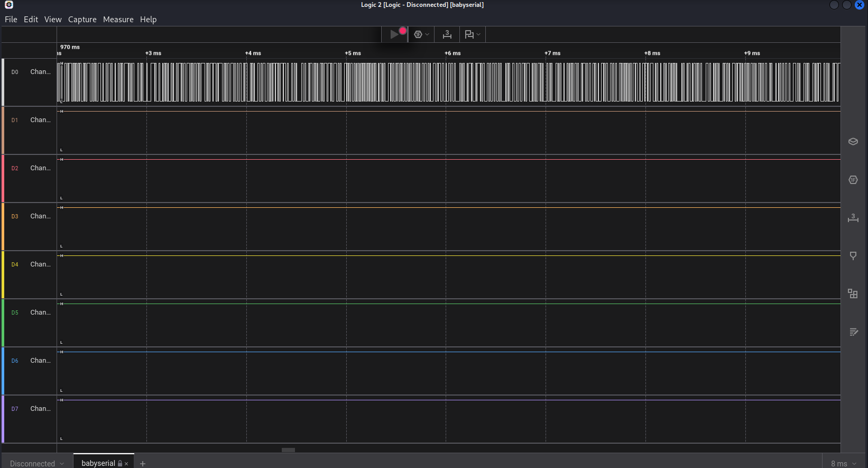Expand the analyzer dropdown arrow in toolbar
Viewport: 868px width, 468px height.
[427, 34]
